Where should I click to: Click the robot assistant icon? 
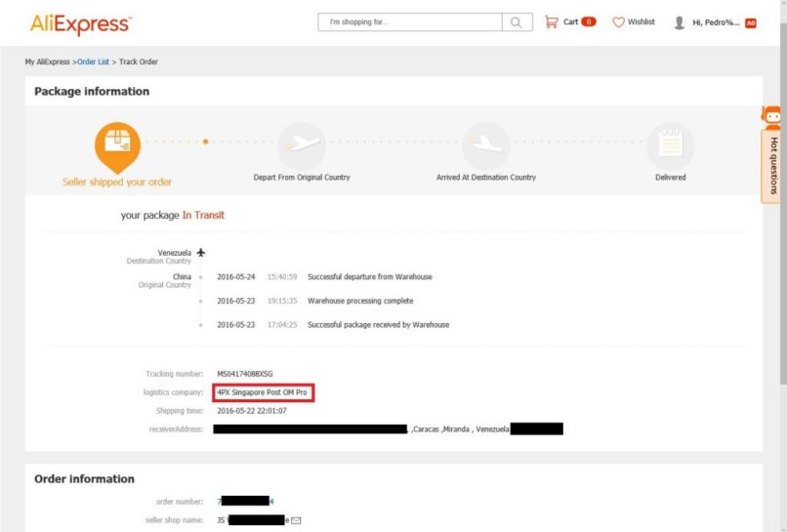tap(771, 117)
